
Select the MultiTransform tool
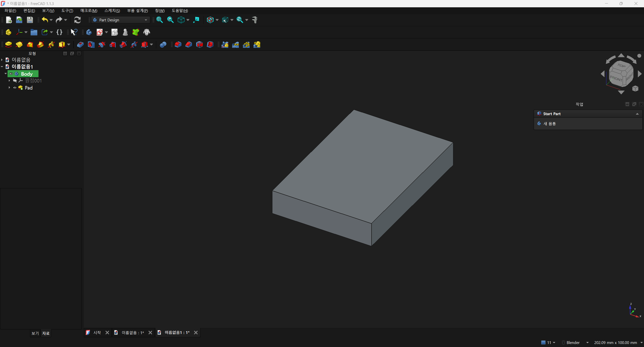coord(257,45)
